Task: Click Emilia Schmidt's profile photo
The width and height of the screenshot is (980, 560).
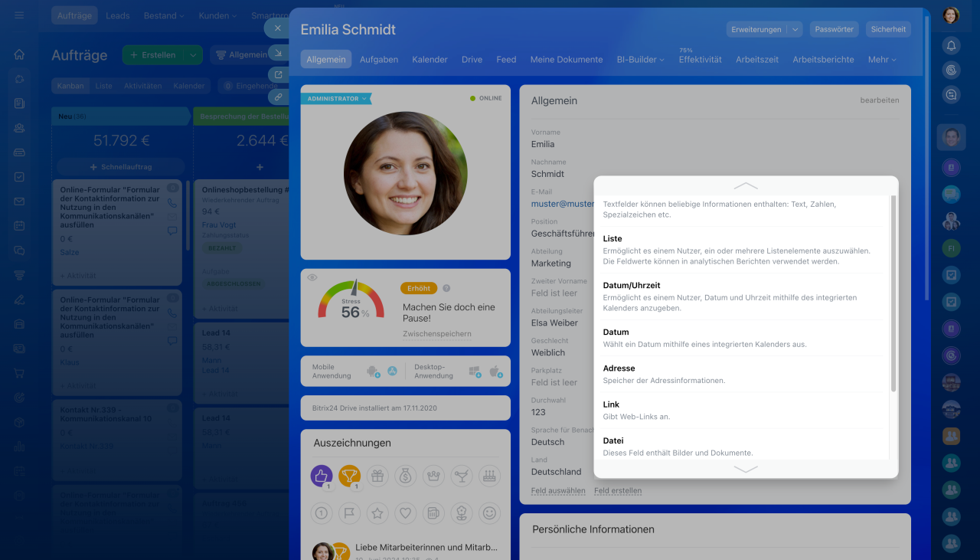Action: tap(406, 174)
